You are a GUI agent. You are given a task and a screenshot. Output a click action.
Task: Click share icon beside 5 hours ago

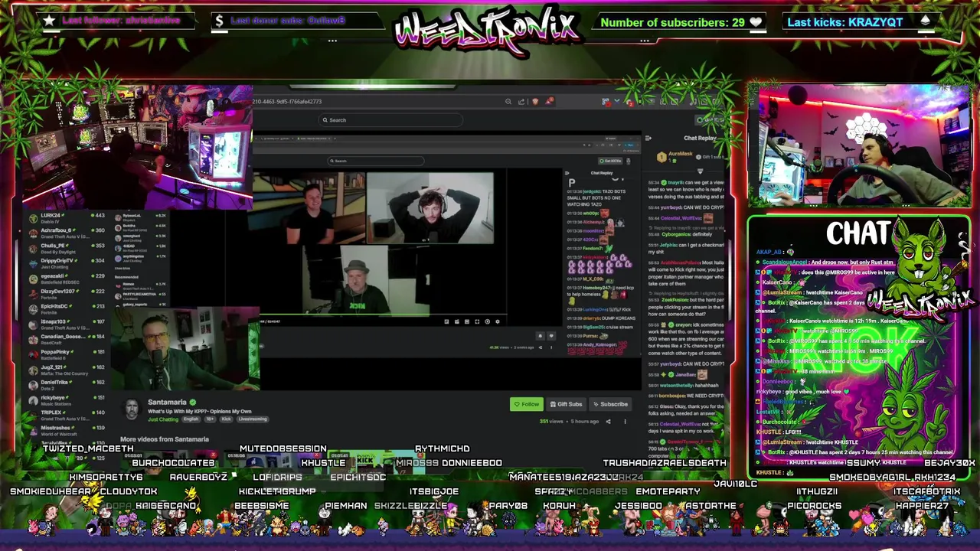coord(609,422)
